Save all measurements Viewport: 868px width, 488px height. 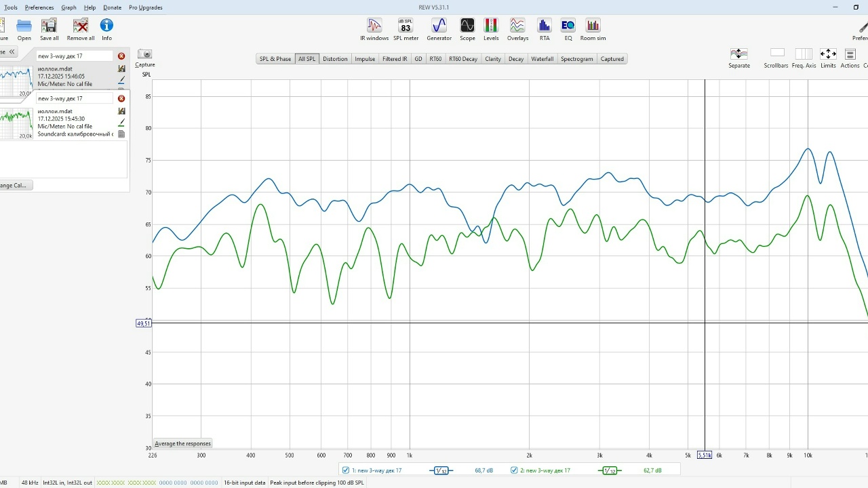tap(49, 29)
